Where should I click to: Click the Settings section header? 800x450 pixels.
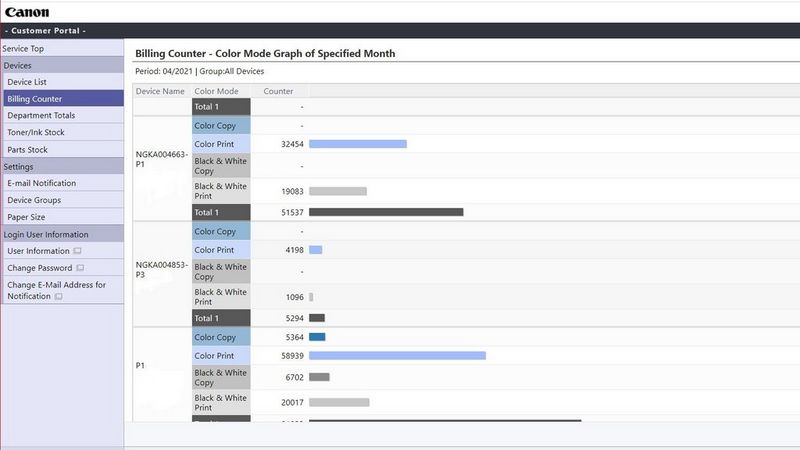click(19, 167)
